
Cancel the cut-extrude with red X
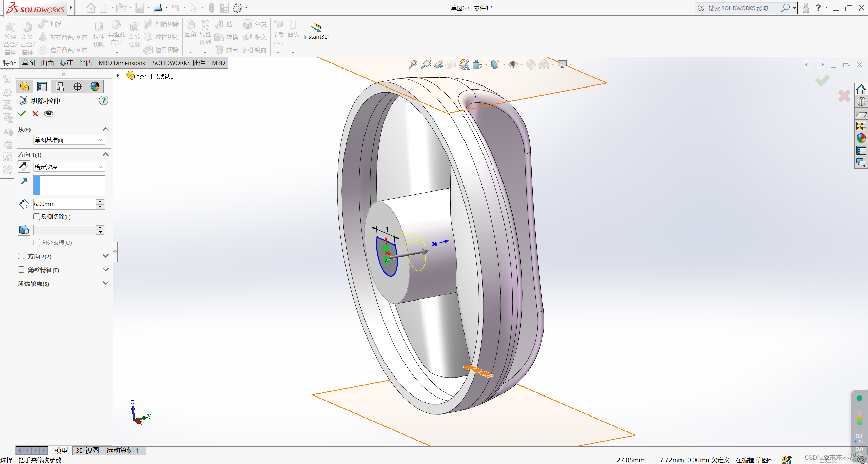point(35,114)
